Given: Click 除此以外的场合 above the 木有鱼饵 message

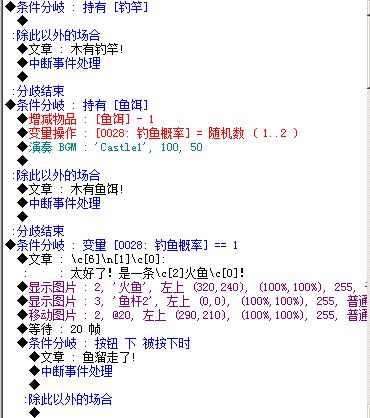Looking at the screenshot, I should [x=56, y=175].
